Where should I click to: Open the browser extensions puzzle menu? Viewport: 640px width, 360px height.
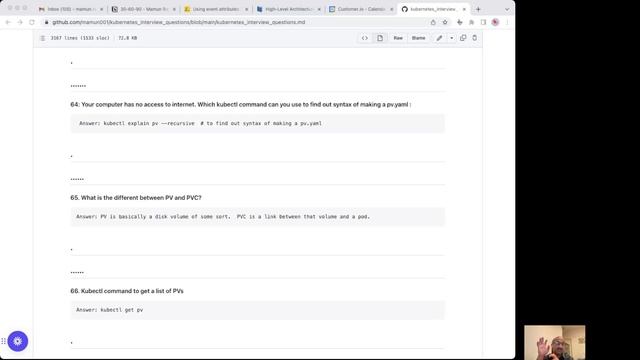point(471,22)
